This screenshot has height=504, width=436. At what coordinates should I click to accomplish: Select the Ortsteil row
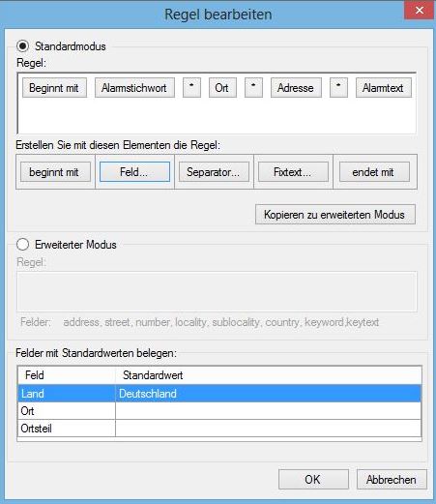[219, 429]
